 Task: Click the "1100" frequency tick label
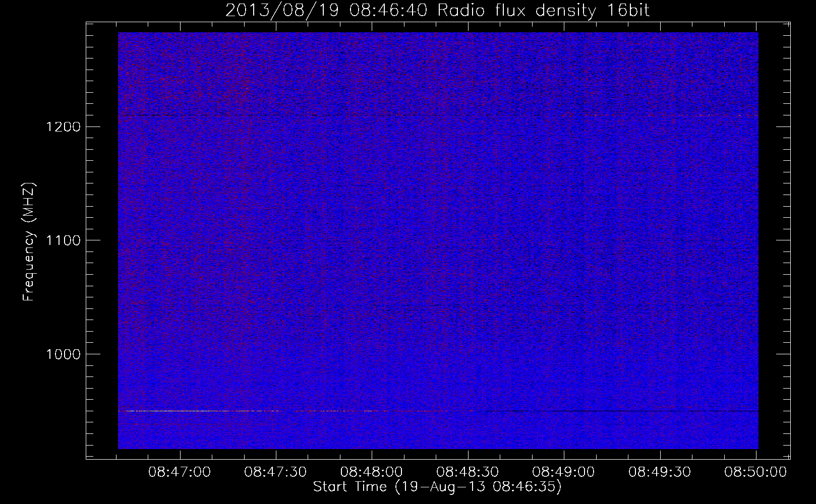(63, 240)
